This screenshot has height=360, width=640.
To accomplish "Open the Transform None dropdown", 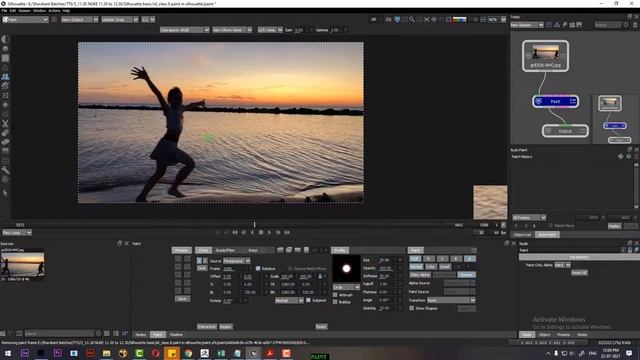I will click(451, 300).
